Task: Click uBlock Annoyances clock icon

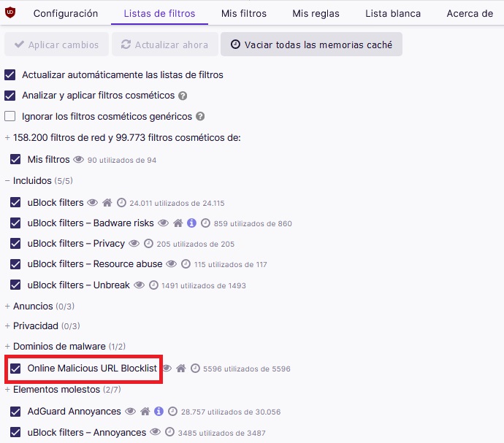Action: tap(169, 432)
